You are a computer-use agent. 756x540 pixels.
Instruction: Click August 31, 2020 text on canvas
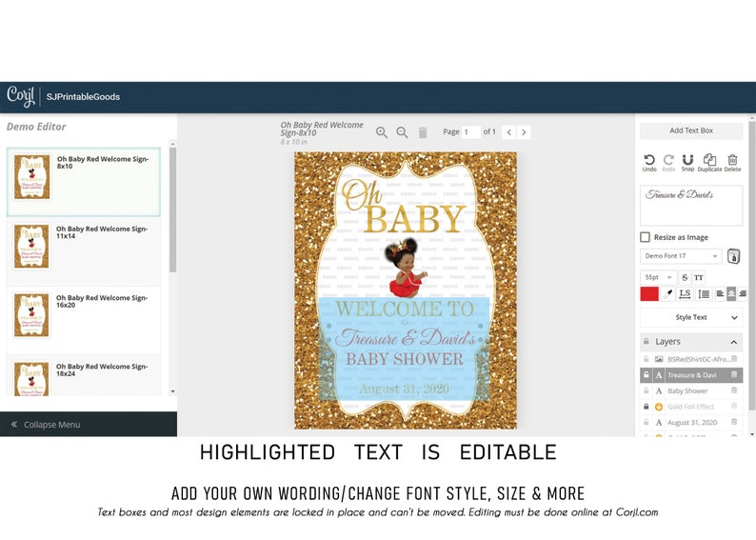click(404, 390)
